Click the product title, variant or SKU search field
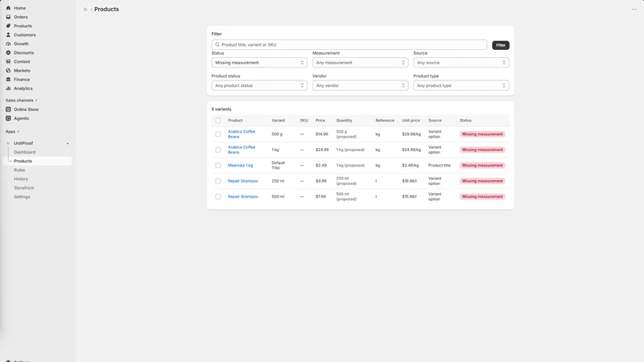 [x=349, y=45]
